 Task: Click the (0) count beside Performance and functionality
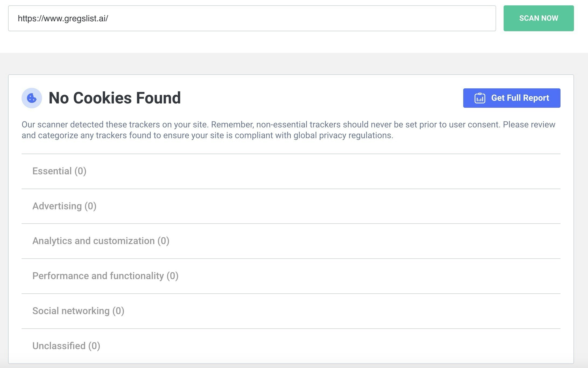tap(172, 276)
